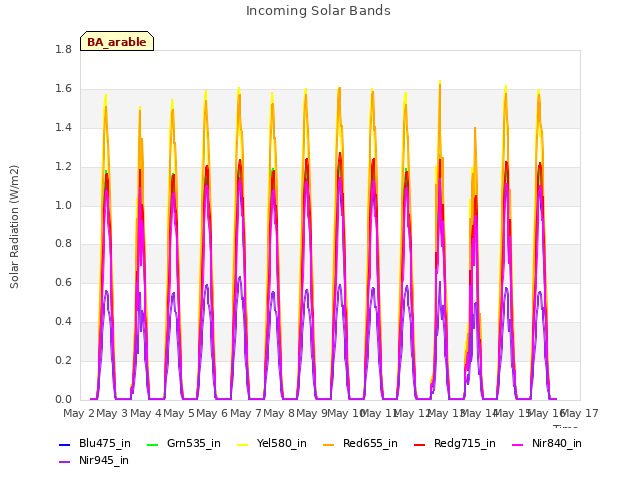This screenshot has width=640, height=480.
Task: Click the 1.0 y-axis tick label
Action: (x=63, y=205)
